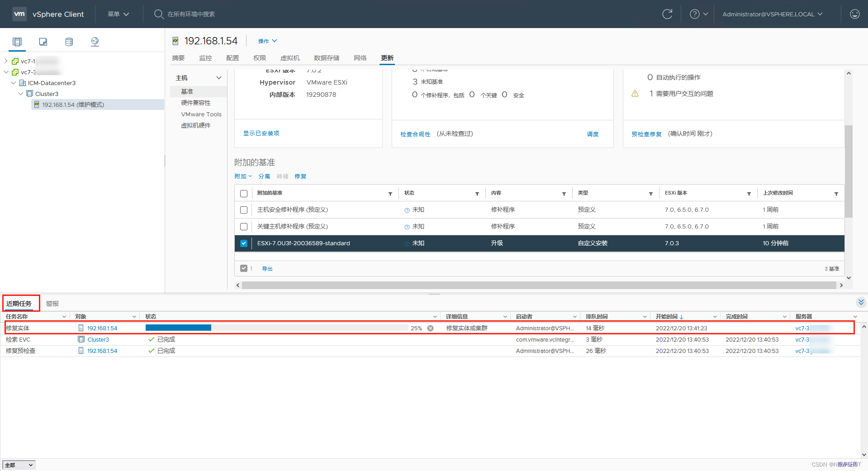Open the 全部 filter combo box

(19, 465)
